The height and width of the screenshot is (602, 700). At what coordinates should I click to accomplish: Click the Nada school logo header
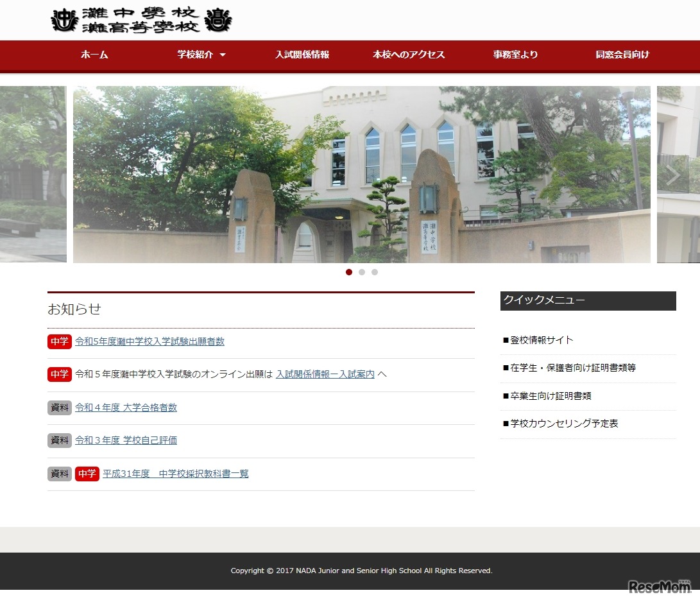pos(142,20)
